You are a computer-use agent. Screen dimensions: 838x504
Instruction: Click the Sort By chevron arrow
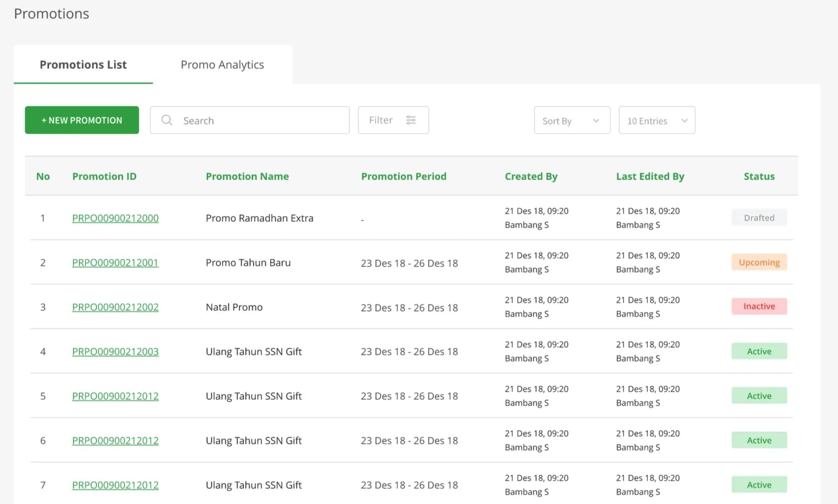596,121
